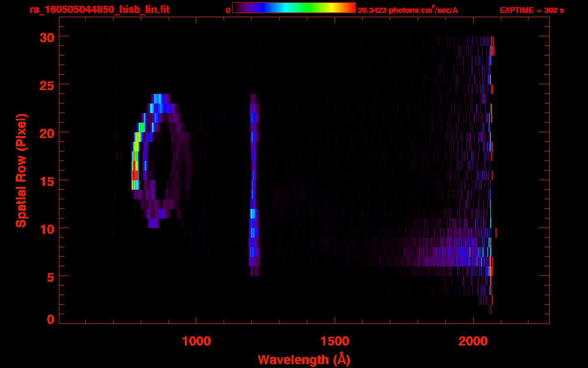The width and height of the screenshot is (588, 368).
Task: Click the y-axis tick label 5
Action: click(50, 276)
